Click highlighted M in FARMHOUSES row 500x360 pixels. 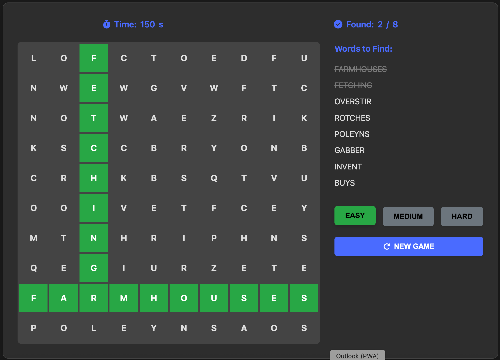click(x=124, y=298)
